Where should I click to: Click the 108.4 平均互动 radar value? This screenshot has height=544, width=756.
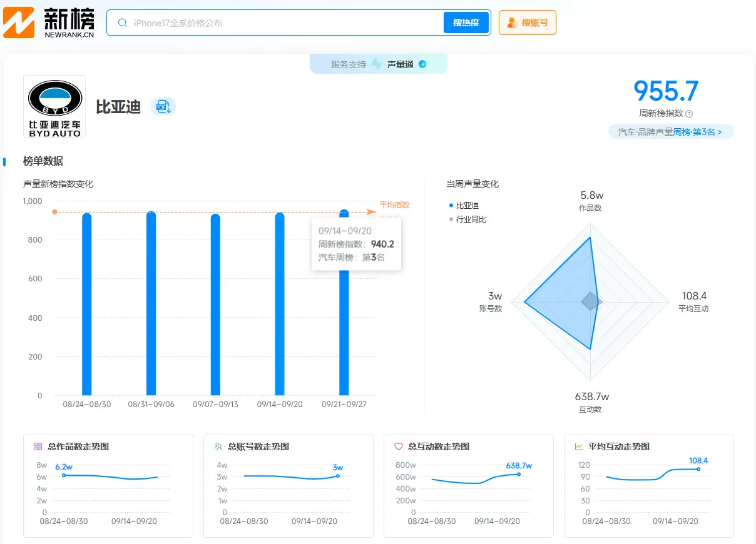694,296
